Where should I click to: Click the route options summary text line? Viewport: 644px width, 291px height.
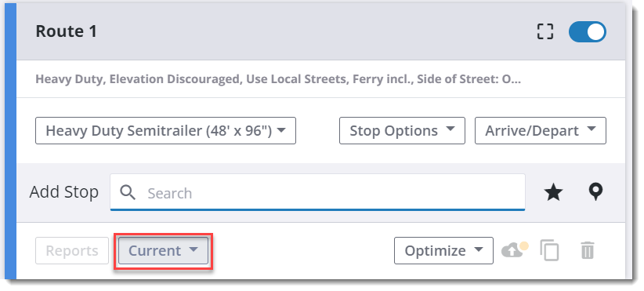[x=278, y=79]
